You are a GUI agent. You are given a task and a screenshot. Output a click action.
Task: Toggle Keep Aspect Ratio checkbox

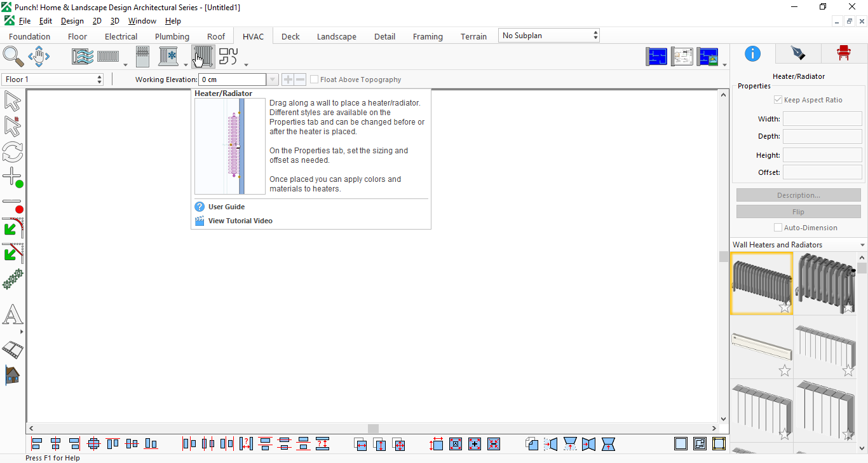pyautogui.click(x=778, y=100)
